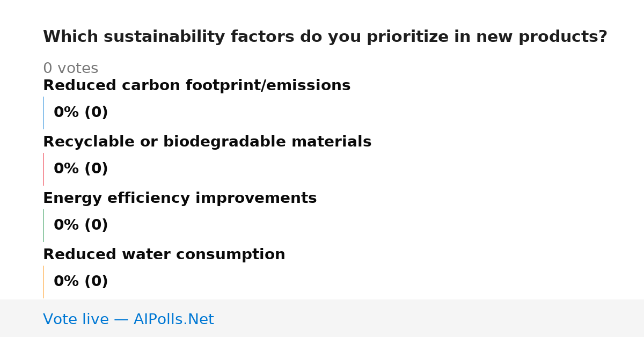Screen dimensions: 644x337
Task: Click 0% (0) under energy efficiency
Action: 80,225
